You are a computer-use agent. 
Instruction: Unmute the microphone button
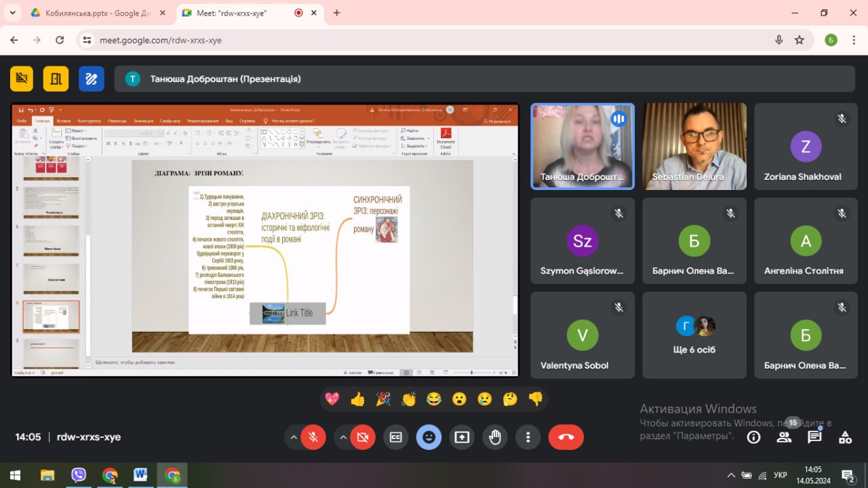[313, 437]
